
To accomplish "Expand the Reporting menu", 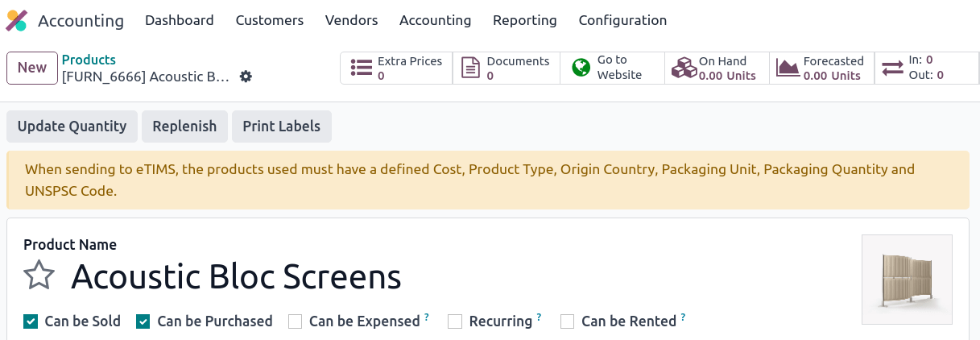I will pos(524,20).
